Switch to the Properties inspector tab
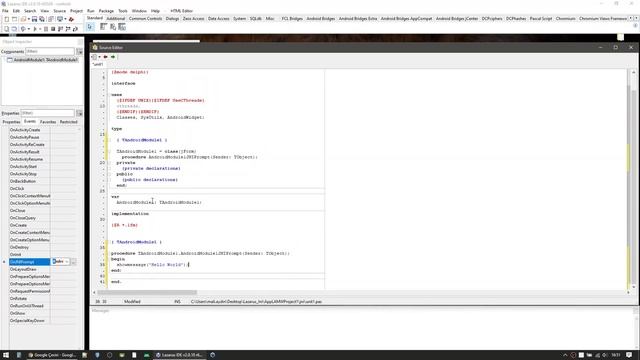640x360 pixels. tap(11, 122)
